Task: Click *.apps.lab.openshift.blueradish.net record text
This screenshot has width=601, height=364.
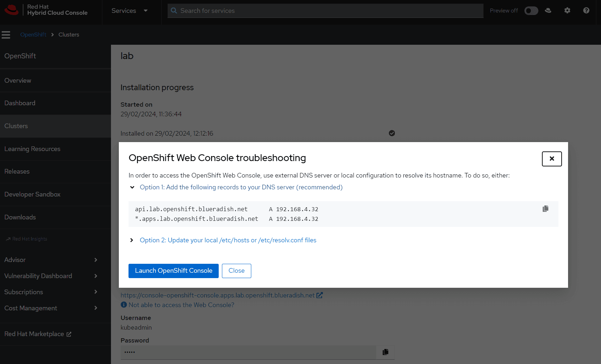Action: 197,219
